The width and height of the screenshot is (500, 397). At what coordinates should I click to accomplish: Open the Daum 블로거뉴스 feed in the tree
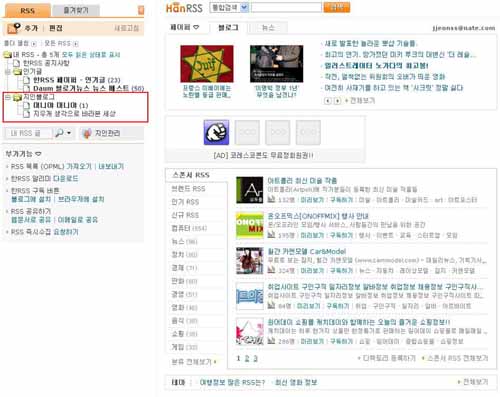[x=89, y=88]
